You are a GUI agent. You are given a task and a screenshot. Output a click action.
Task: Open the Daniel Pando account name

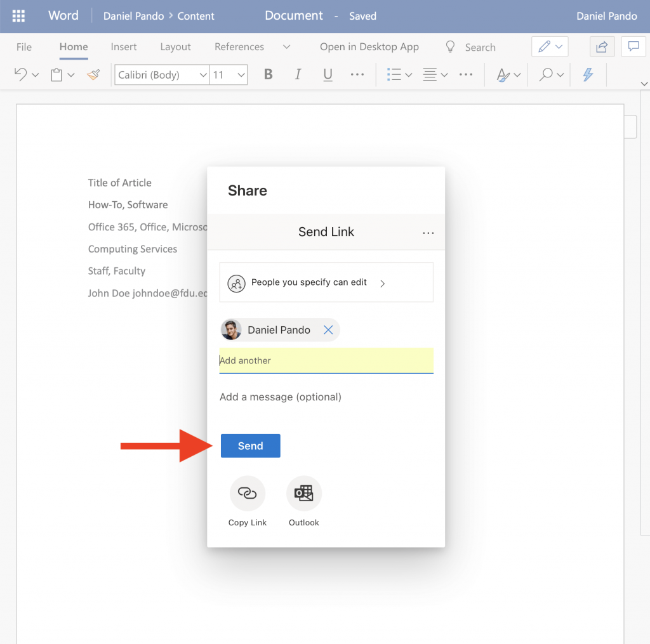(x=606, y=16)
